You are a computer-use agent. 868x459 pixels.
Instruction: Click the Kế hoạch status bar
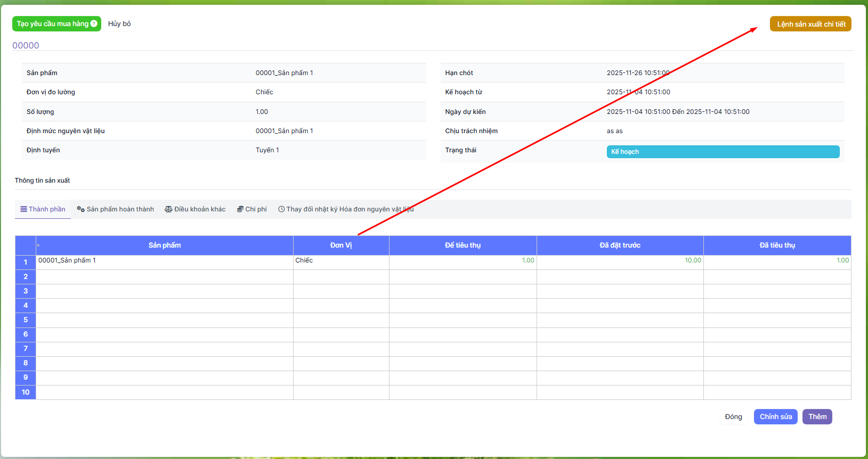pyautogui.click(x=723, y=152)
